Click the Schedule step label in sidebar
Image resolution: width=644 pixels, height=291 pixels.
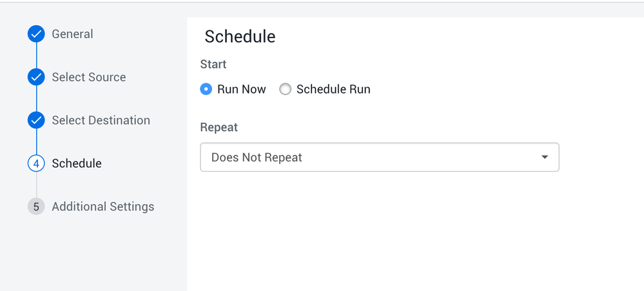pos(77,164)
